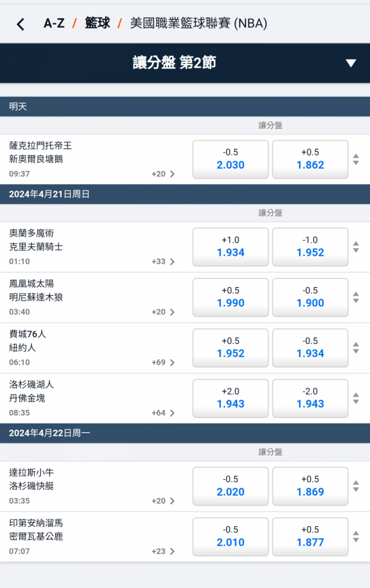
Task: Open the 籃球 breadcrumb link
Action: pos(97,24)
